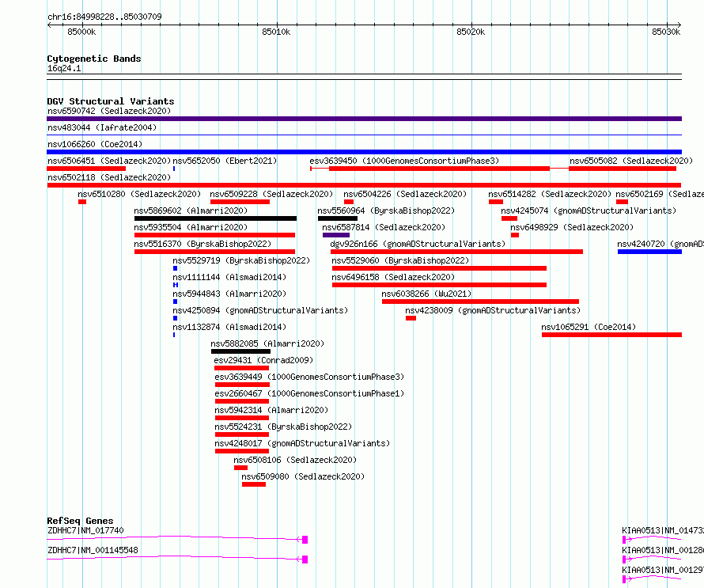Click nsv5944843 (Almarri2020) label
The width and height of the screenshot is (704, 588).
[x=229, y=294]
